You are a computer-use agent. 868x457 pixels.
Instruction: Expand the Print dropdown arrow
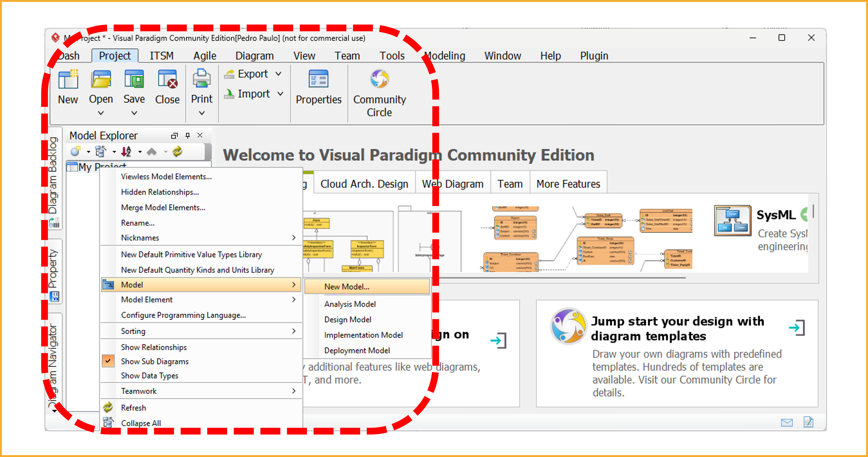point(202,113)
